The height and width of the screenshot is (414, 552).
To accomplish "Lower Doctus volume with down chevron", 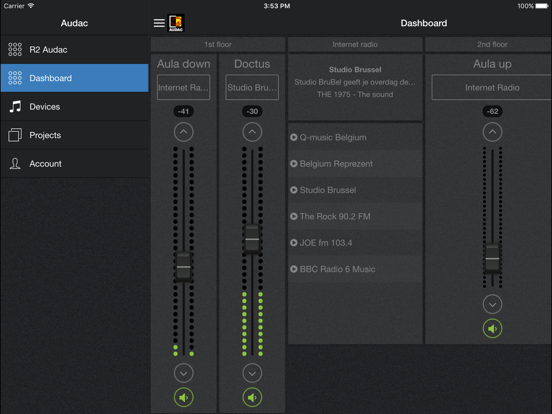I will click(x=252, y=373).
